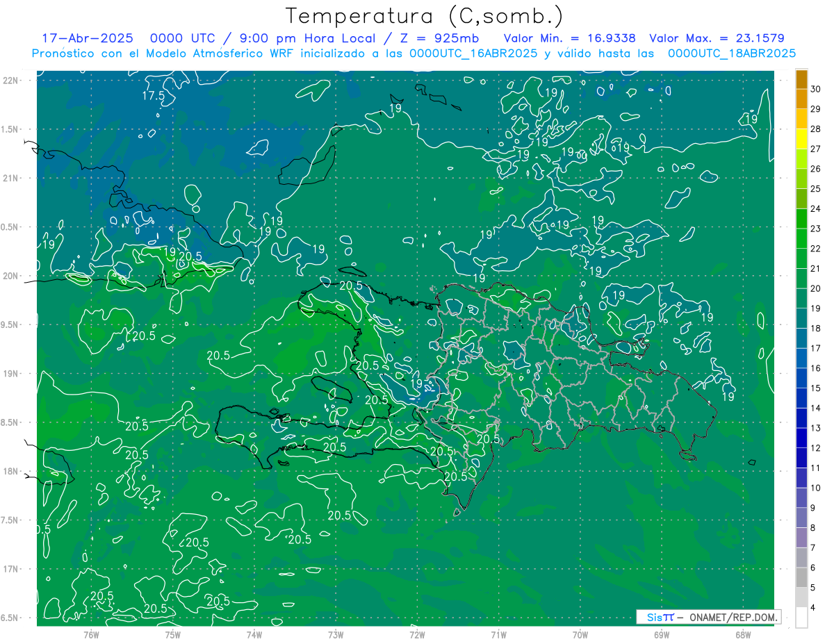834x644 pixels.
Task: Click the color scale value "22"
Action: (x=816, y=249)
